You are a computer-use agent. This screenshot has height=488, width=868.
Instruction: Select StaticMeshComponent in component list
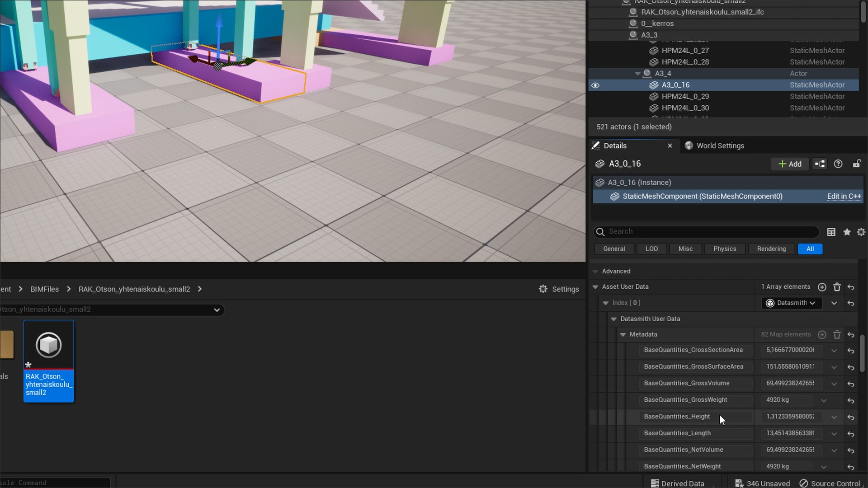(702, 196)
